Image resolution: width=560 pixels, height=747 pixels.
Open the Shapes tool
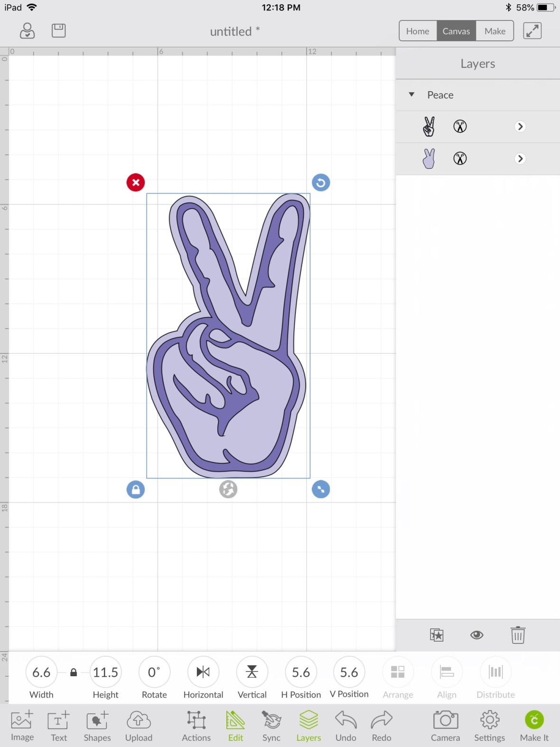(x=97, y=725)
